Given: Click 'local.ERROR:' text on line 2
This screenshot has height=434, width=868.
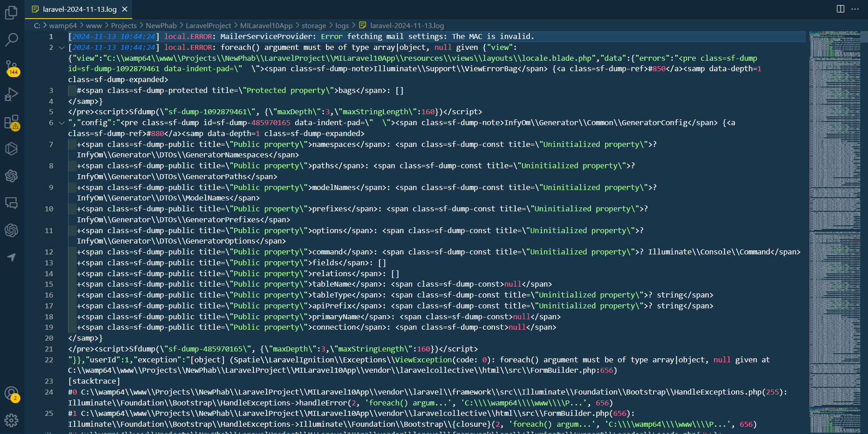Looking at the screenshot, I should [190, 48].
